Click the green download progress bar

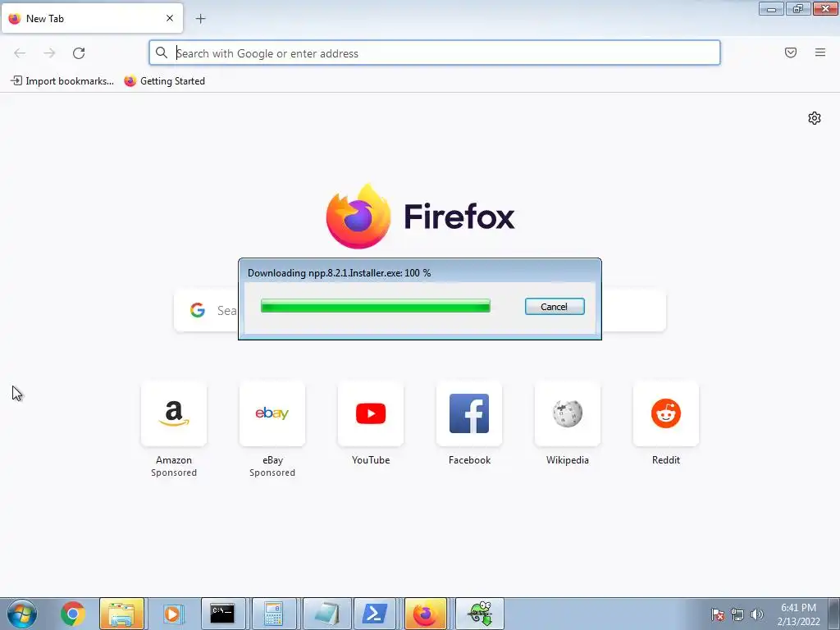pos(375,306)
